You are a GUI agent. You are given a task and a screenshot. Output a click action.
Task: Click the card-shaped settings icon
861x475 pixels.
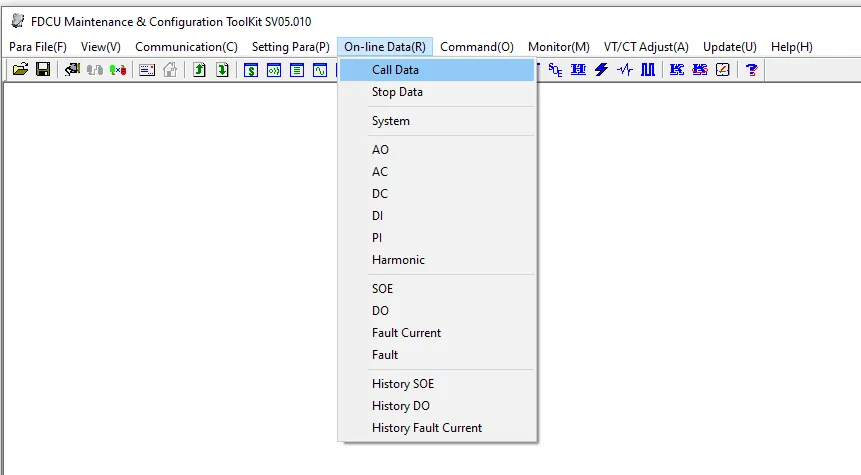coord(147,70)
